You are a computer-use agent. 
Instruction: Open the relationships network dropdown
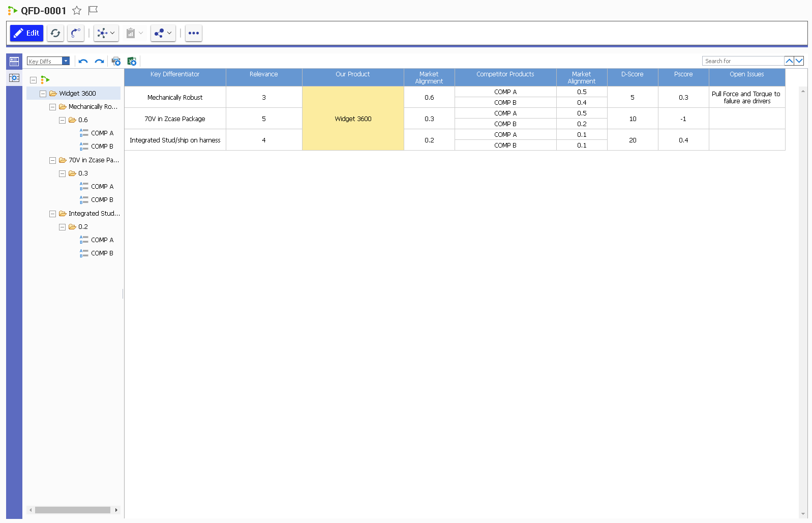coord(106,33)
